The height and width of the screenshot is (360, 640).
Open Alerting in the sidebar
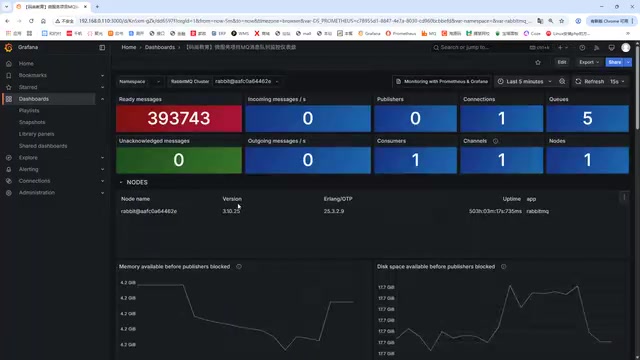click(x=29, y=169)
